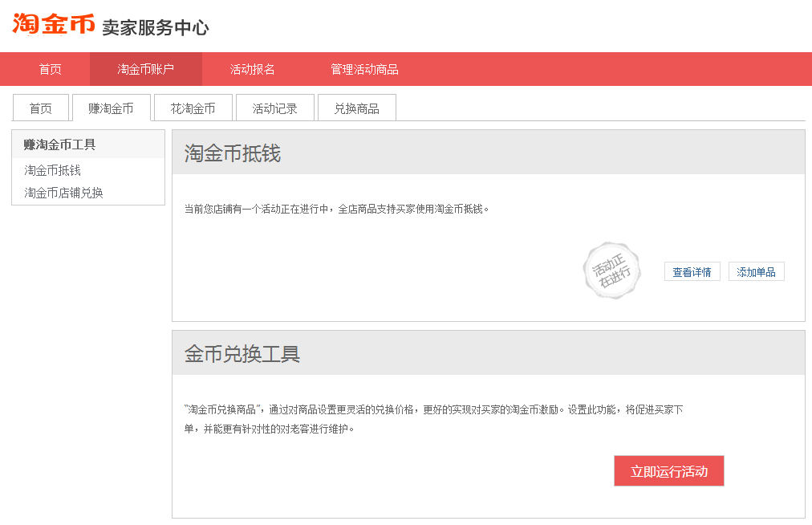
Task: Click the 查看详情 button
Action: tap(692, 271)
